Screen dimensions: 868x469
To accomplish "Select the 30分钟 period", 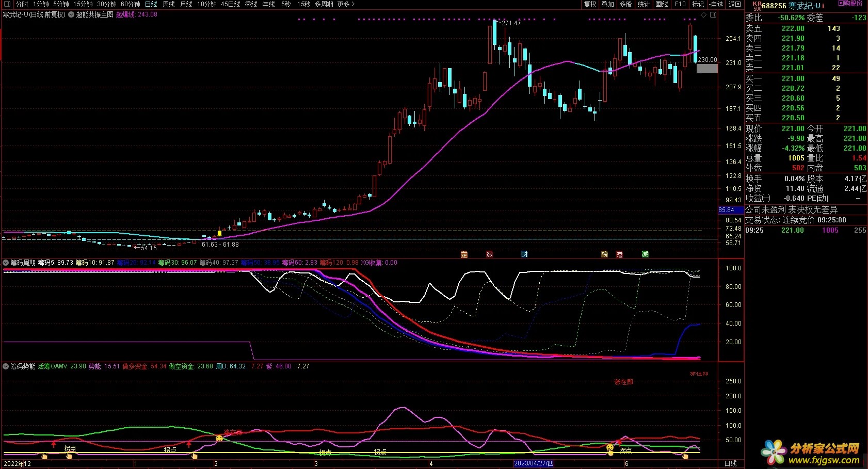I will (x=107, y=4).
